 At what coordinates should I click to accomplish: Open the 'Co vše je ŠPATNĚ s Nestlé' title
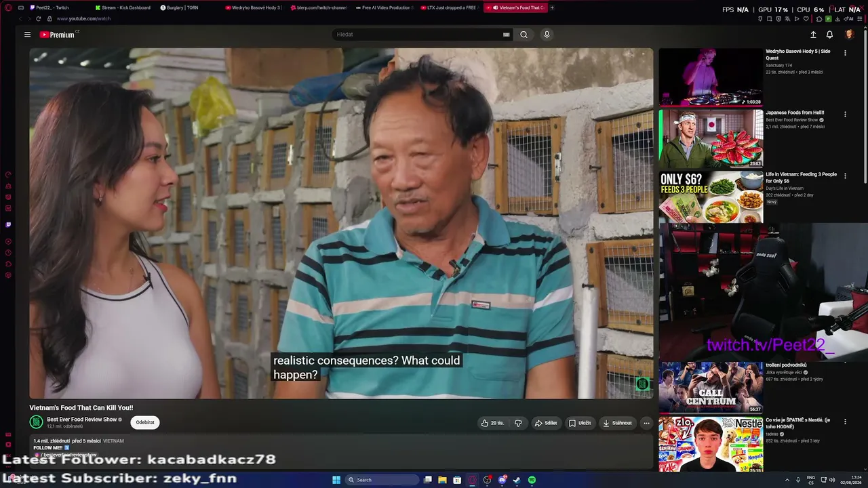click(x=797, y=423)
